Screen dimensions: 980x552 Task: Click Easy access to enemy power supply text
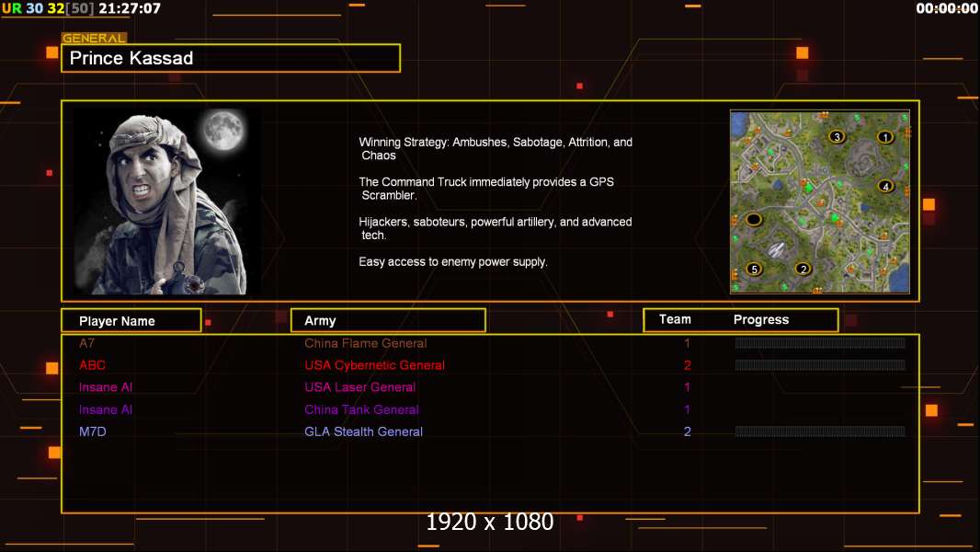453,262
